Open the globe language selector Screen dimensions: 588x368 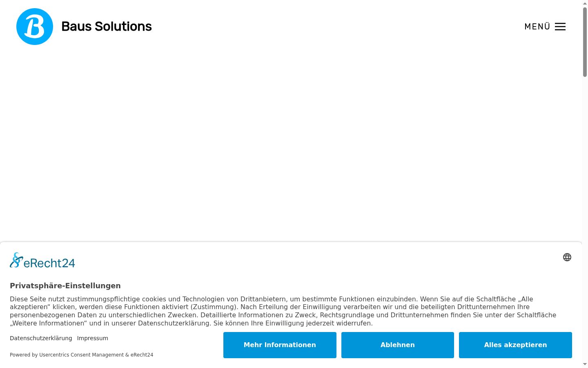coord(567,257)
